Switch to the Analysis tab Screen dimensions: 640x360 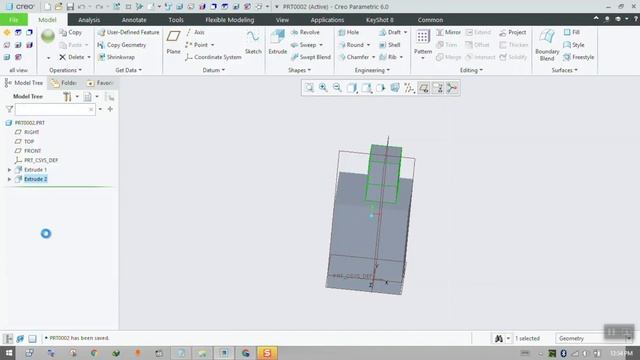click(89, 20)
